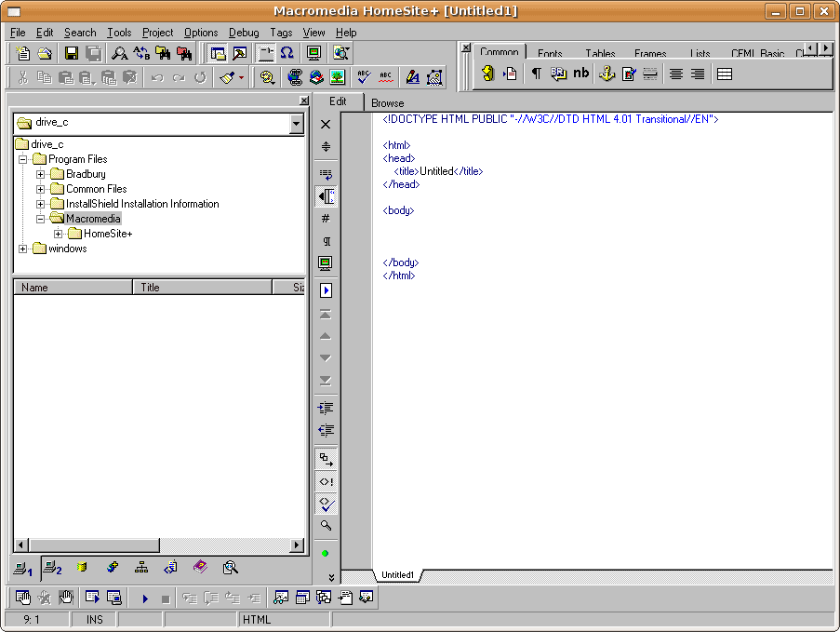Image resolution: width=840 pixels, height=632 pixels.
Task: Click the New document icon
Action: (x=22, y=53)
